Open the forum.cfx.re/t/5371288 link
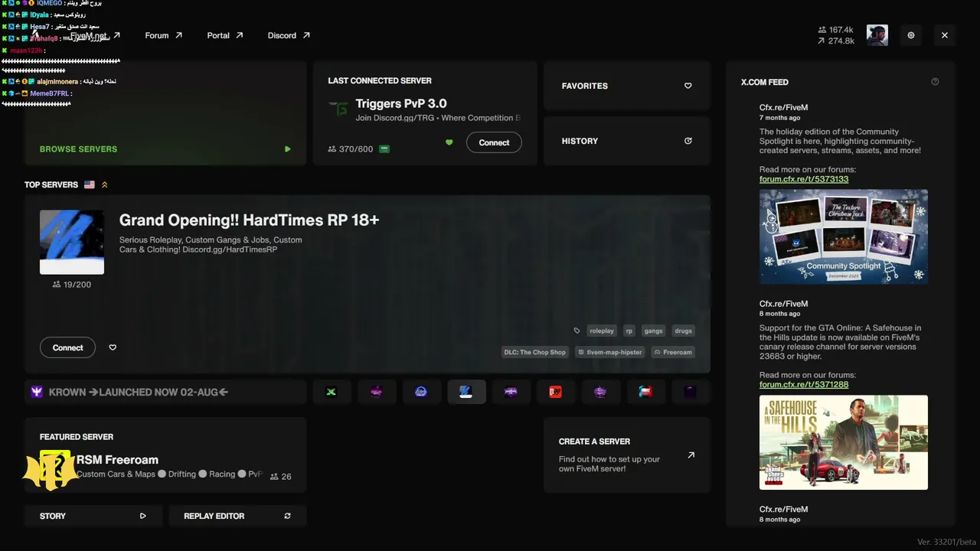980x551 pixels. (x=804, y=384)
